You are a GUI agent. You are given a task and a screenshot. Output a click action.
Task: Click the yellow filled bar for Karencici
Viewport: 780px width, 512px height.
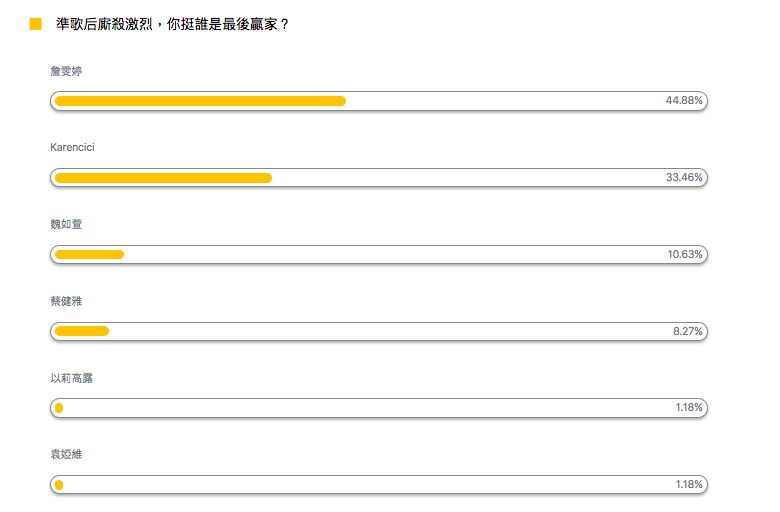point(163,178)
